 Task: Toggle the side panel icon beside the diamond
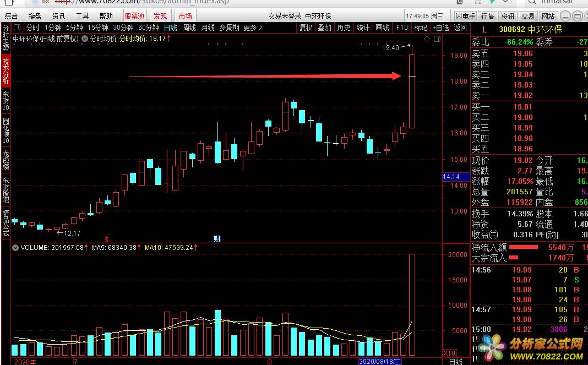[x=437, y=39]
